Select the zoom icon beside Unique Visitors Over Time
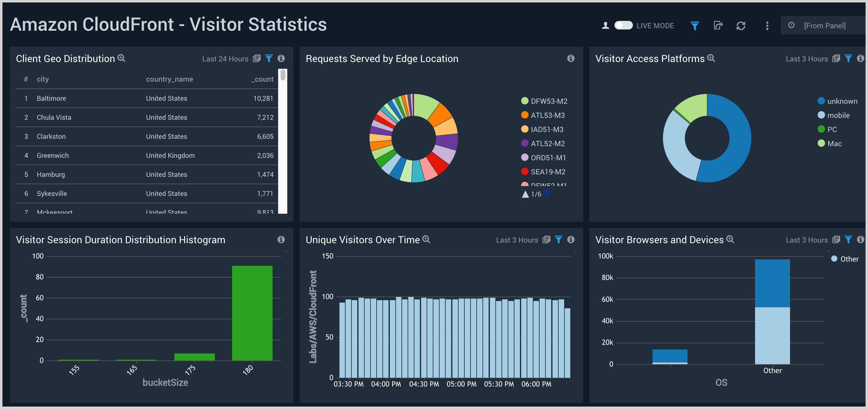868x409 pixels. [x=426, y=239]
